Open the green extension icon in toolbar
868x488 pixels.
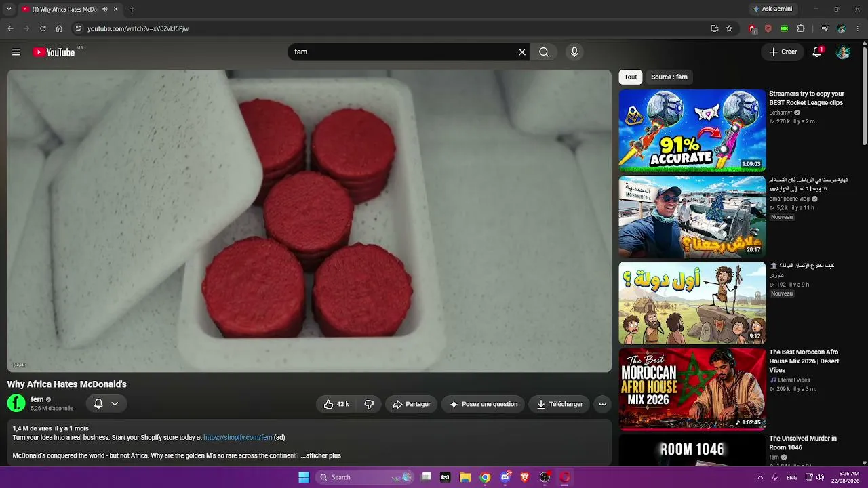784,28
